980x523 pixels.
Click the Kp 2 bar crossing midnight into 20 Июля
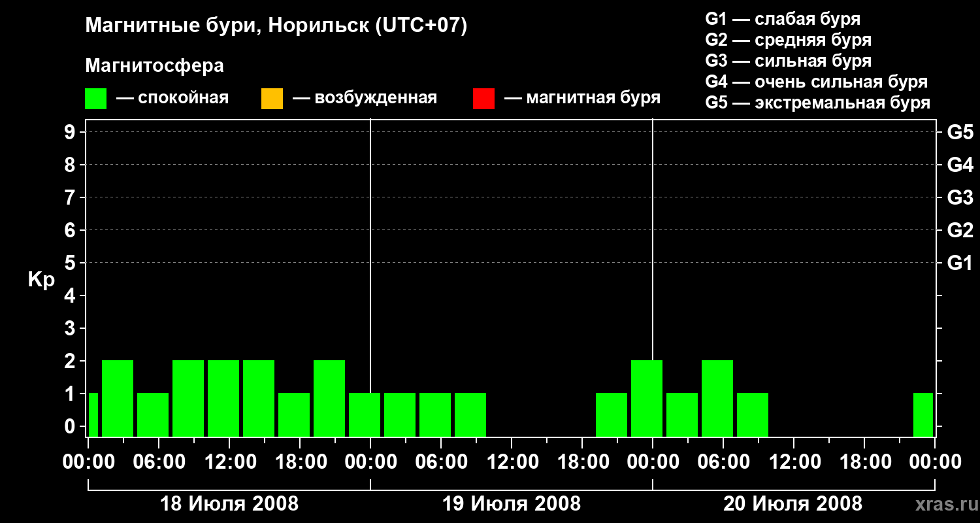coord(647,398)
